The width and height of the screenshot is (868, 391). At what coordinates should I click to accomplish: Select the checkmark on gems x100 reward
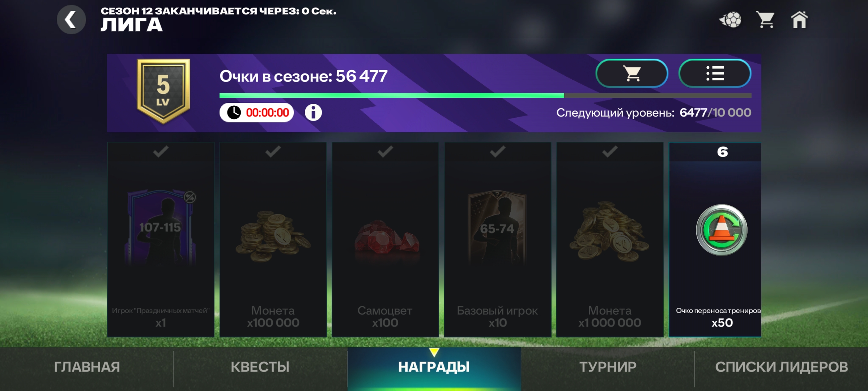tap(385, 151)
